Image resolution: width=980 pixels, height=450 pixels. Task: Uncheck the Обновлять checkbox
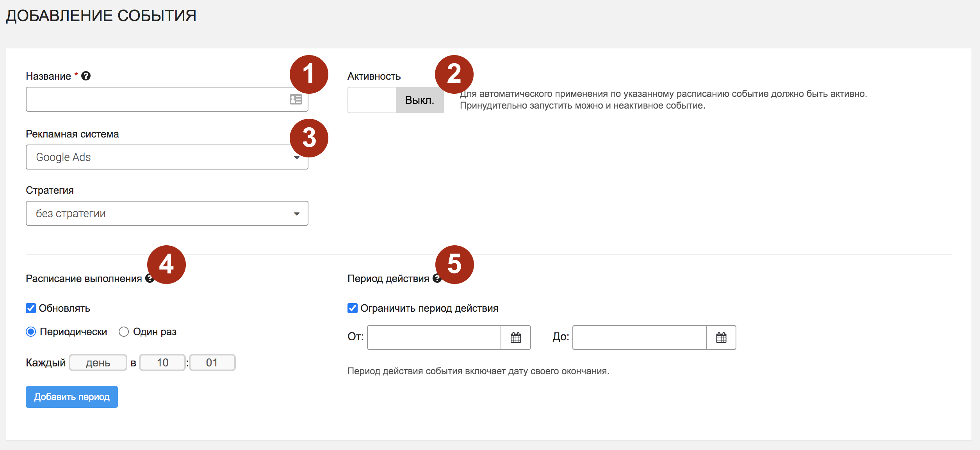(x=31, y=308)
